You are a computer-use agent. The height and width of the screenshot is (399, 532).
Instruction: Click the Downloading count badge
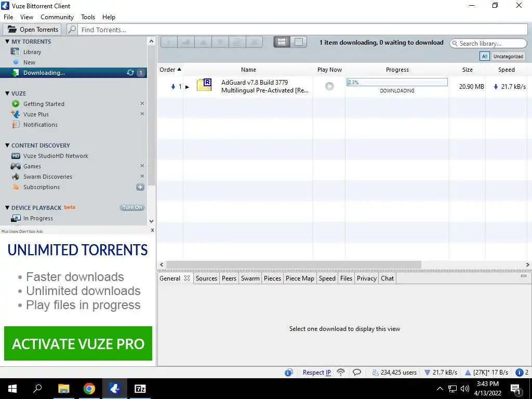[141, 73]
